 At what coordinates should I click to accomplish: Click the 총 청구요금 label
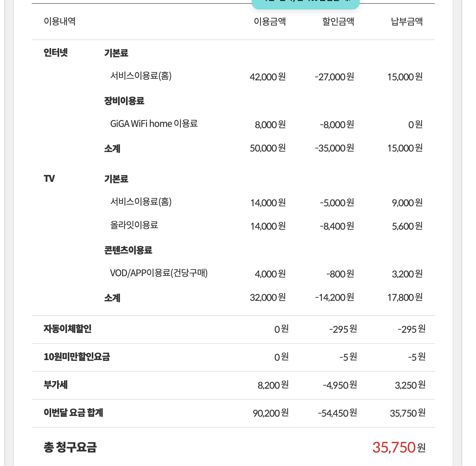tap(70, 447)
